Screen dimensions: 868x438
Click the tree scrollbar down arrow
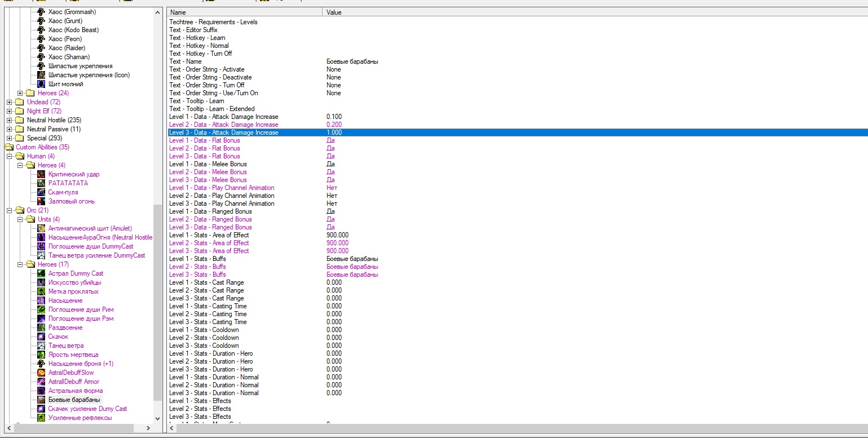[157, 419]
